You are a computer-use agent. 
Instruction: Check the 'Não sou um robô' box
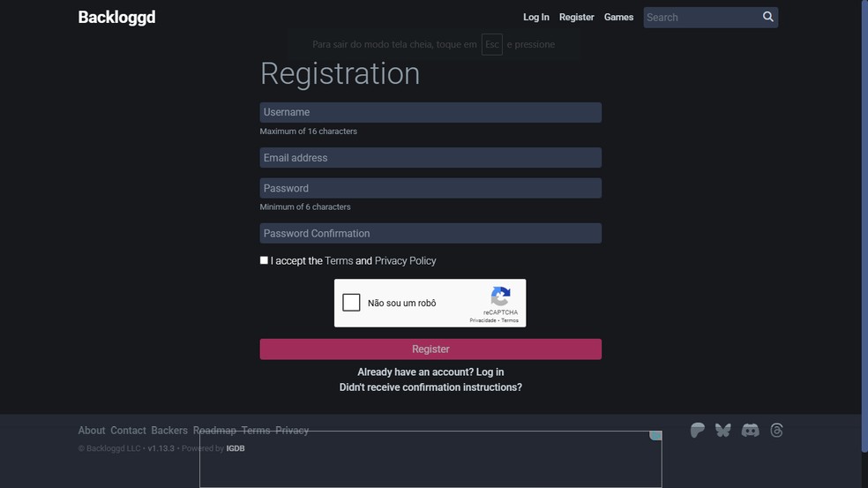[x=351, y=303]
